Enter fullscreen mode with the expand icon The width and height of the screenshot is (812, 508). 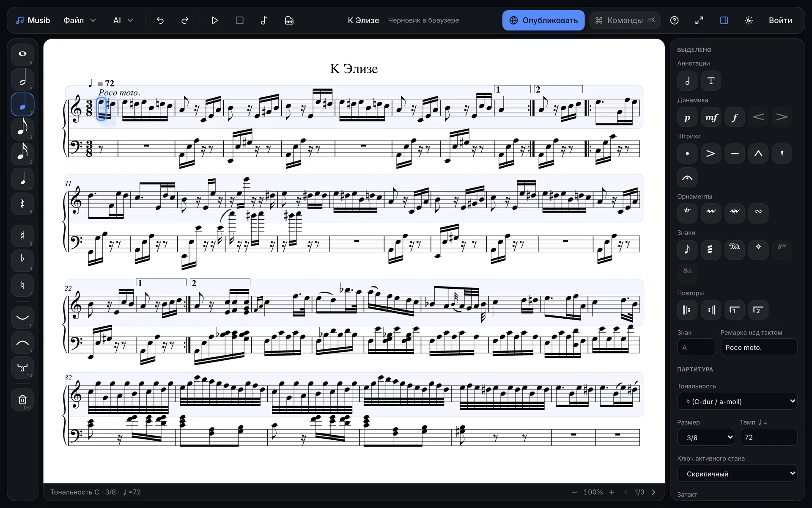pyautogui.click(x=699, y=20)
